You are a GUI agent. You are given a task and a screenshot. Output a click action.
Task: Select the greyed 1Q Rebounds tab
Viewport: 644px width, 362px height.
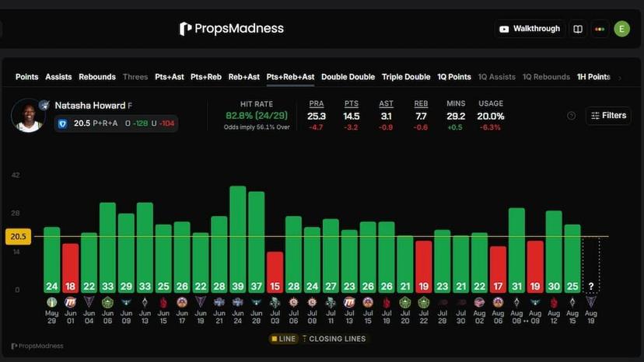click(546, 77)
